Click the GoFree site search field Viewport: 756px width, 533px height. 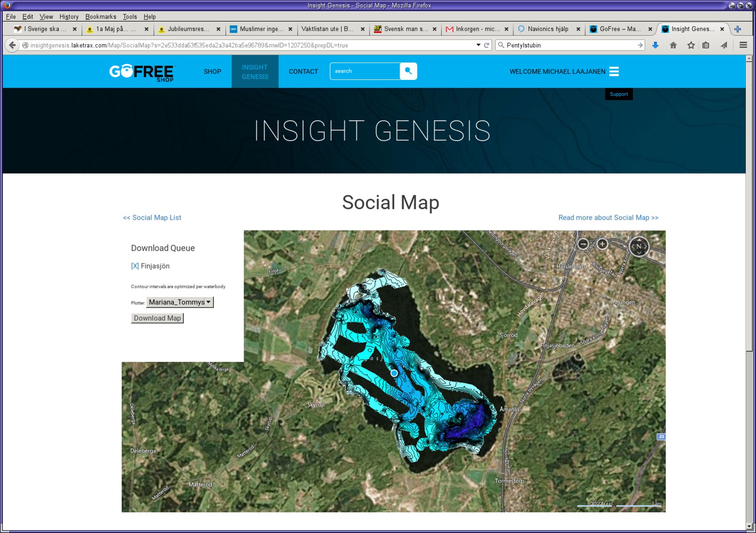tap(365, 71)
